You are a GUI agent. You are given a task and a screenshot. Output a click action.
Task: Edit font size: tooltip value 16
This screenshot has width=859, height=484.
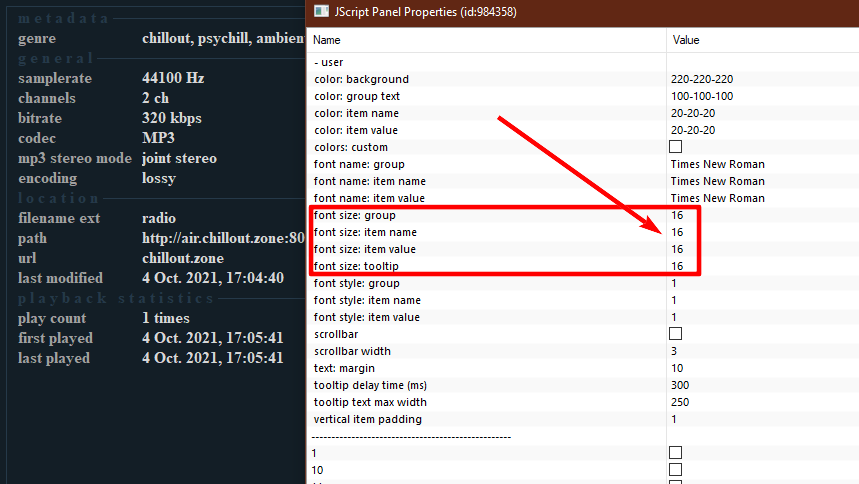677,266
